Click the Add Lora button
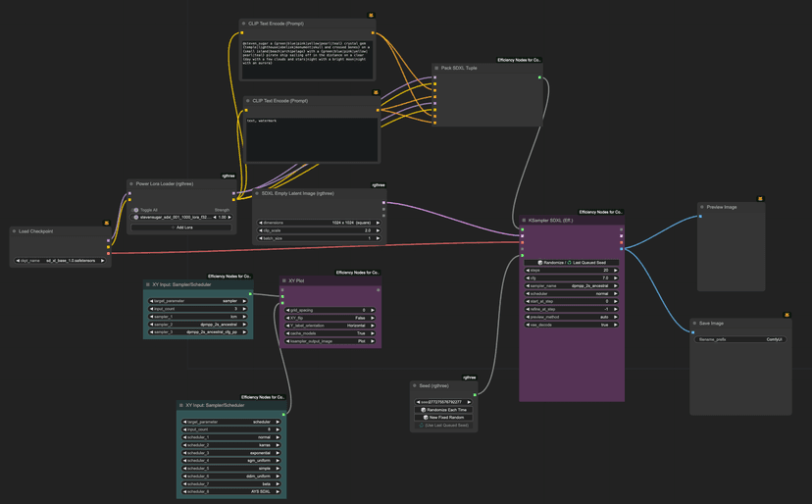 [181, 227]
